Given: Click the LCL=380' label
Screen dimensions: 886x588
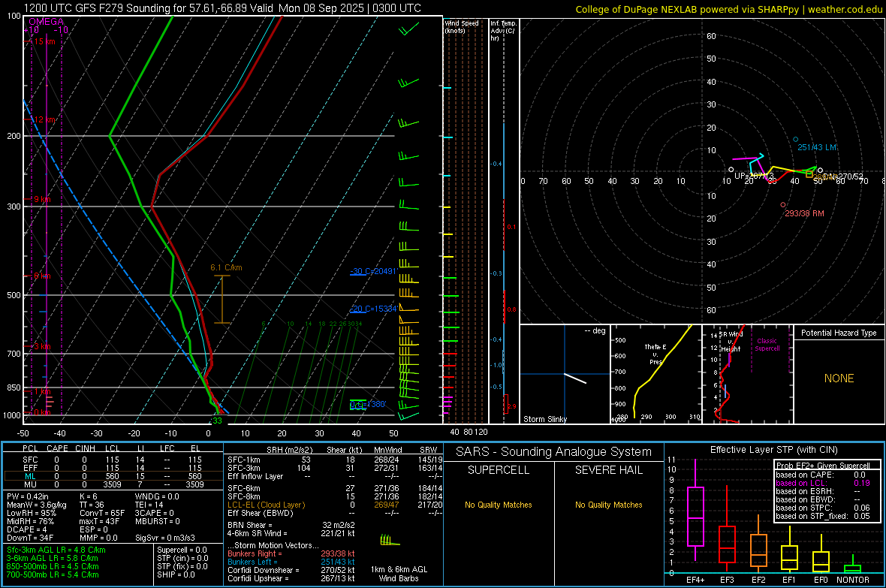Looking at the screenshot, I should pyautogui.click(x=368, y=405).
